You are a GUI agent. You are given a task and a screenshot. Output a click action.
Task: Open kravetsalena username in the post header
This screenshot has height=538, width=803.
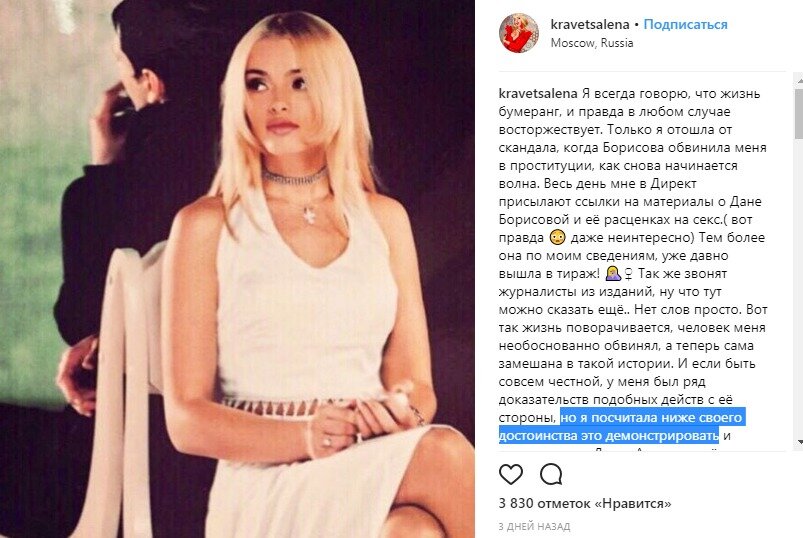[589, 24]
